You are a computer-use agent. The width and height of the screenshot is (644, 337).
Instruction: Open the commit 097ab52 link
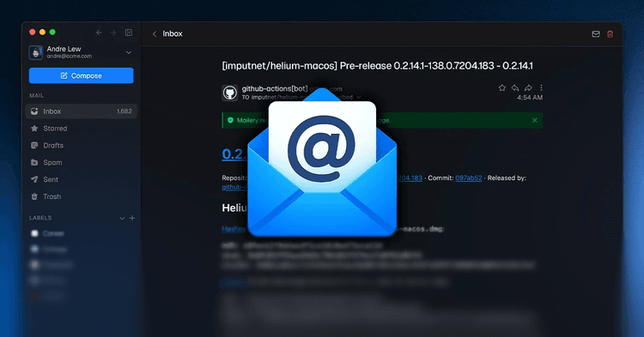(x=469, y=178)
